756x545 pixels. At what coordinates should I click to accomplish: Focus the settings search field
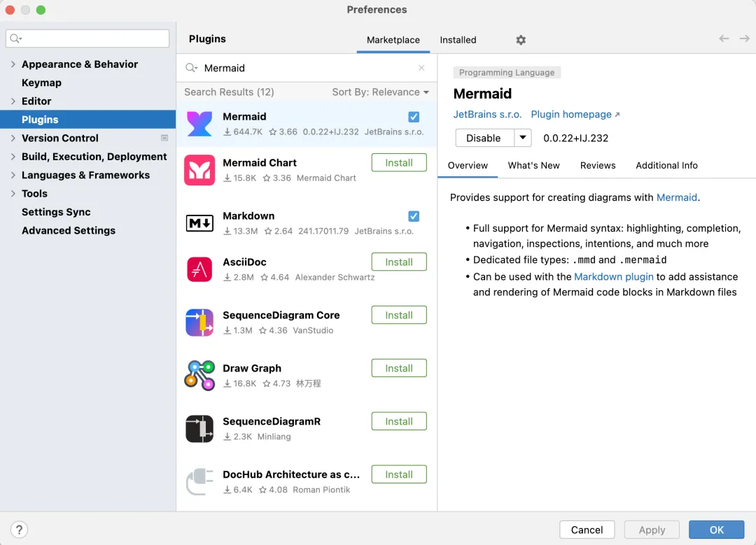(x=87, y=38)
